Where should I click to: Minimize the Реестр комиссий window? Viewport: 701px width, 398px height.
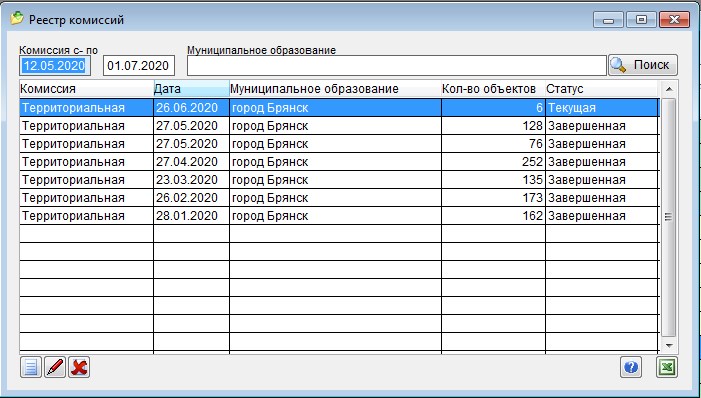(x=608, y=20)
